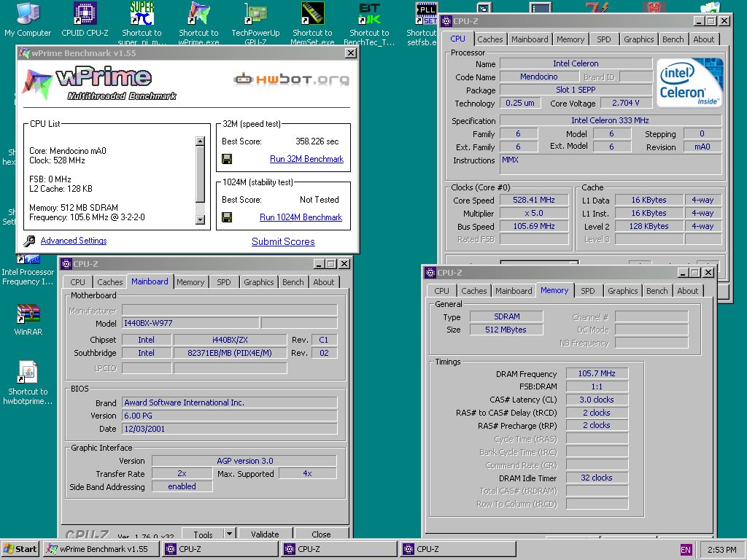Click the wPrime logo graphic
Viewport: 747px width, 560px height.
tap(99, 83)
